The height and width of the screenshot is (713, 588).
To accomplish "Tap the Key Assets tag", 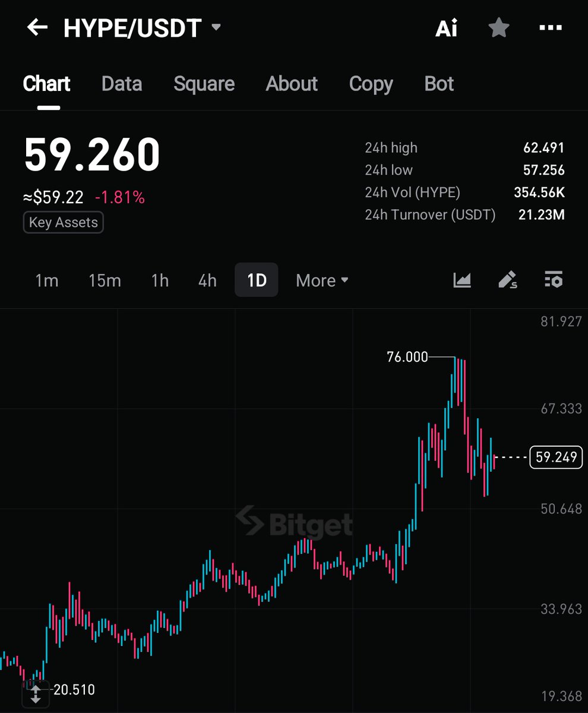I will (63, 222).
